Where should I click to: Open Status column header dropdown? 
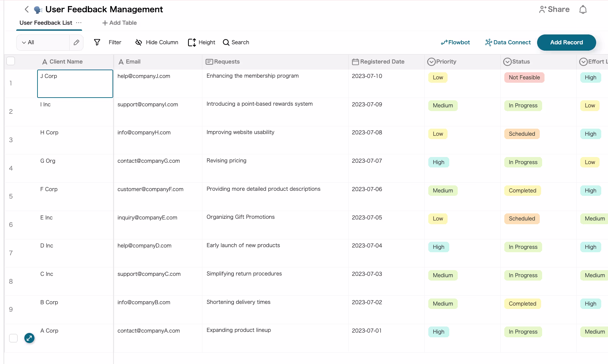click(x=507, y=62)
